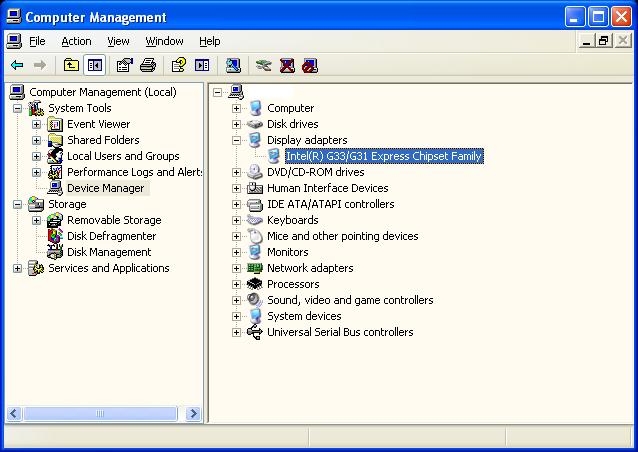Click the left pane scroll left arrow
The image size is (638, 452).
pyautogui.click(x=13, y=414)
